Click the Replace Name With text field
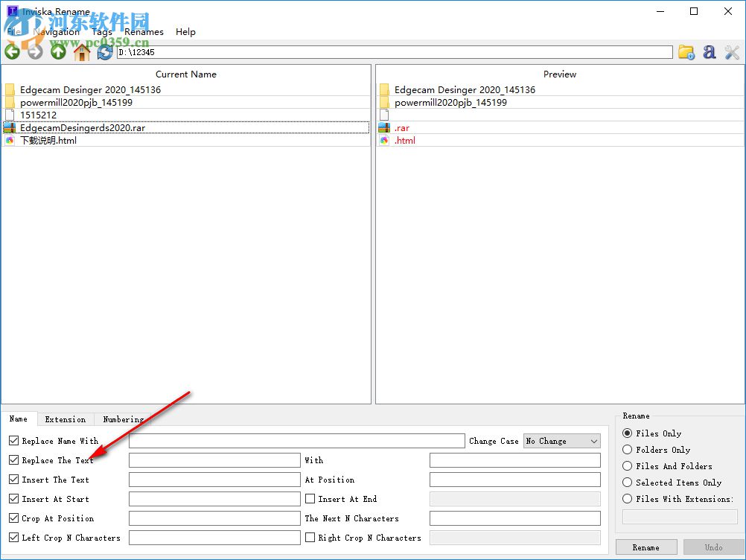 tap(297, 441)
